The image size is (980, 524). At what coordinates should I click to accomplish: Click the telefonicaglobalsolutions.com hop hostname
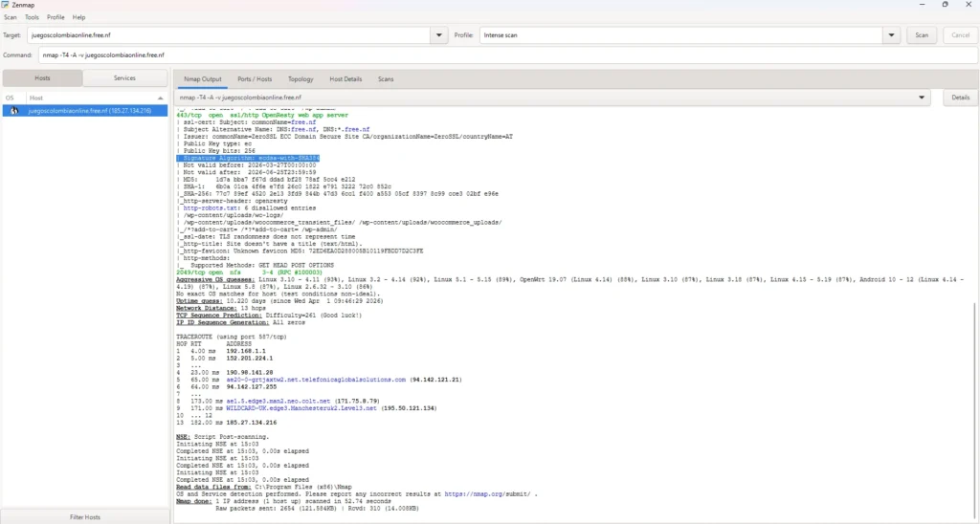pos(316,380)
